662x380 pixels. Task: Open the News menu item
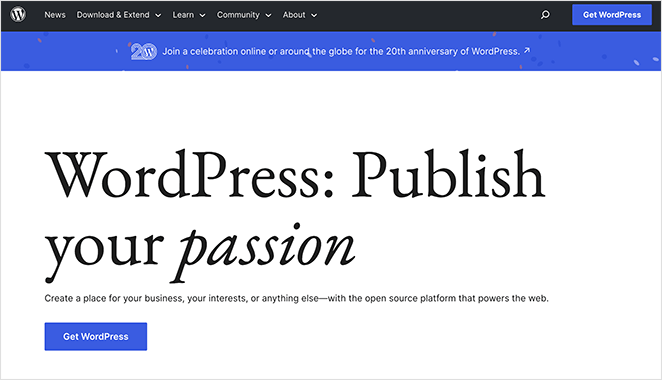[55, 15]
